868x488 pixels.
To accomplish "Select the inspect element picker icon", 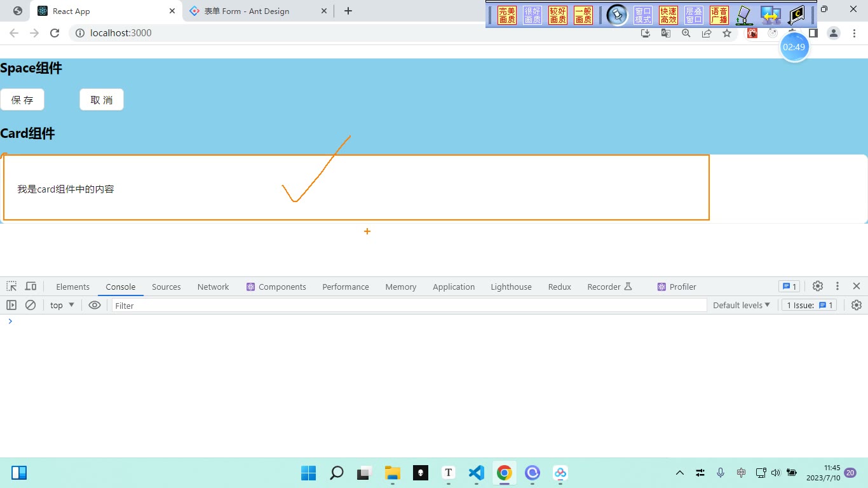I will point(11,287).
